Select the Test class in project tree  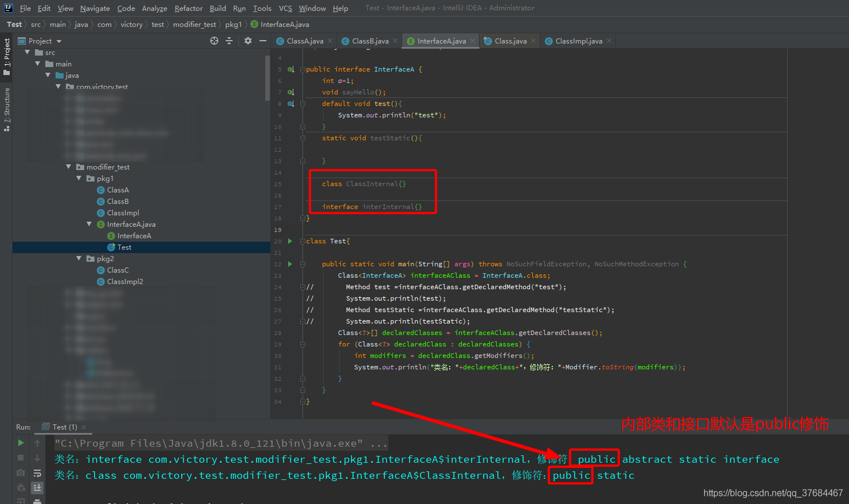tap(120, 247)
